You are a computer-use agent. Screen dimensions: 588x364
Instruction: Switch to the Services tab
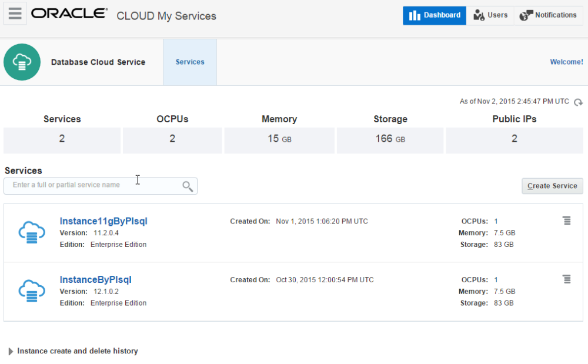pyautogui.click(x=189, y=61)
